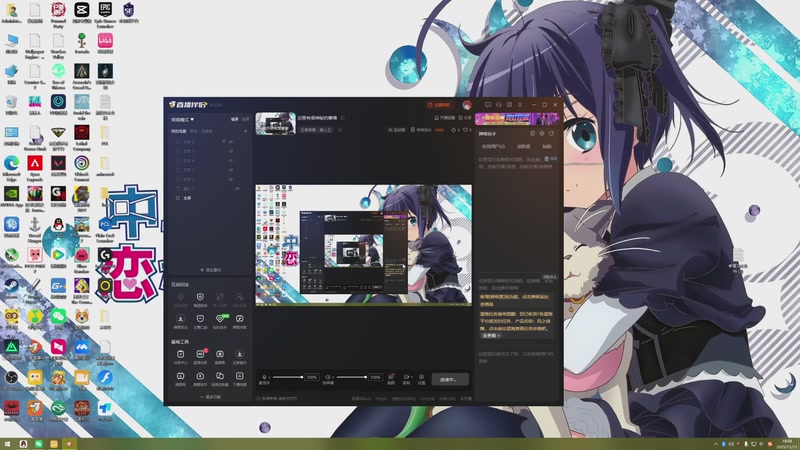This screenshot has height=450, width=800.
Task: Open the message bubble icon in title bar
Action: (x=488, y=105)
